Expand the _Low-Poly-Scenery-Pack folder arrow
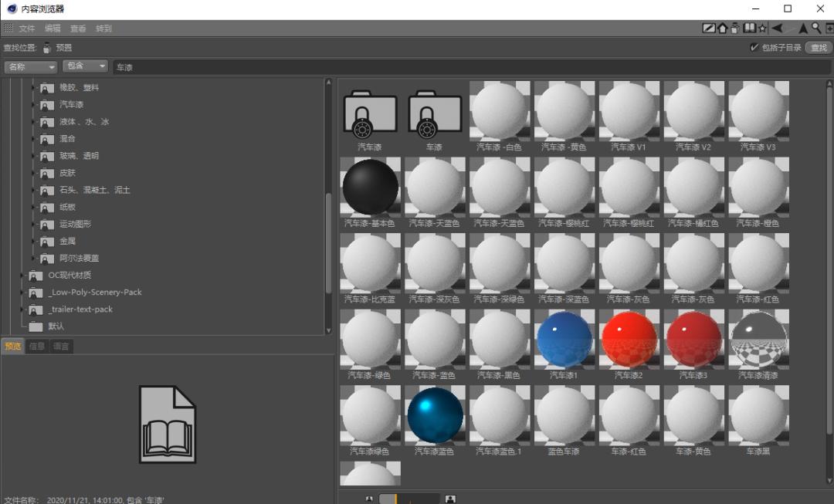Screen dimensions: 834x504 click(22, 293)
